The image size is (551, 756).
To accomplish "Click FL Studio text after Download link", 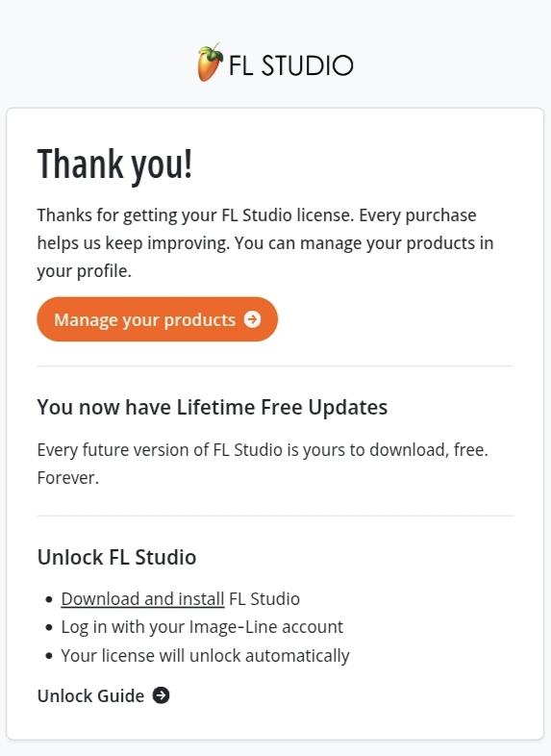I will [x=264, y=599].
